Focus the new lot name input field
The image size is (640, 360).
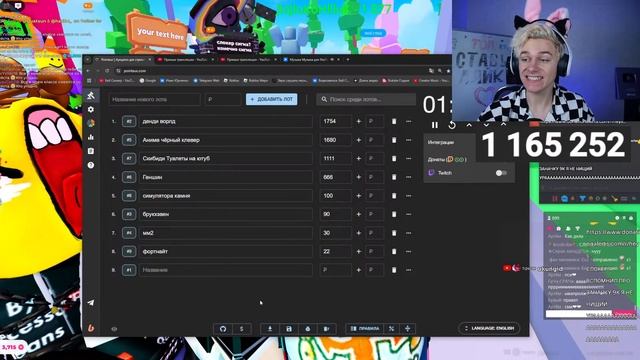[154, 99]
